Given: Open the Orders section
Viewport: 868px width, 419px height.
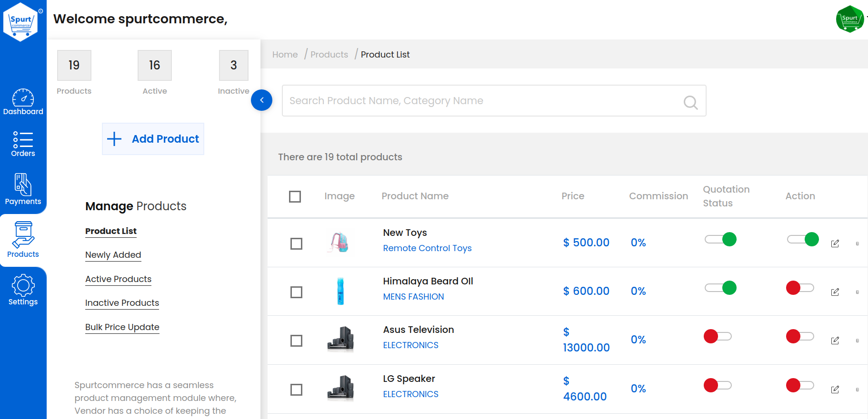Looking at the screenshot, I should pyautogui.click(x=23, y=144).
